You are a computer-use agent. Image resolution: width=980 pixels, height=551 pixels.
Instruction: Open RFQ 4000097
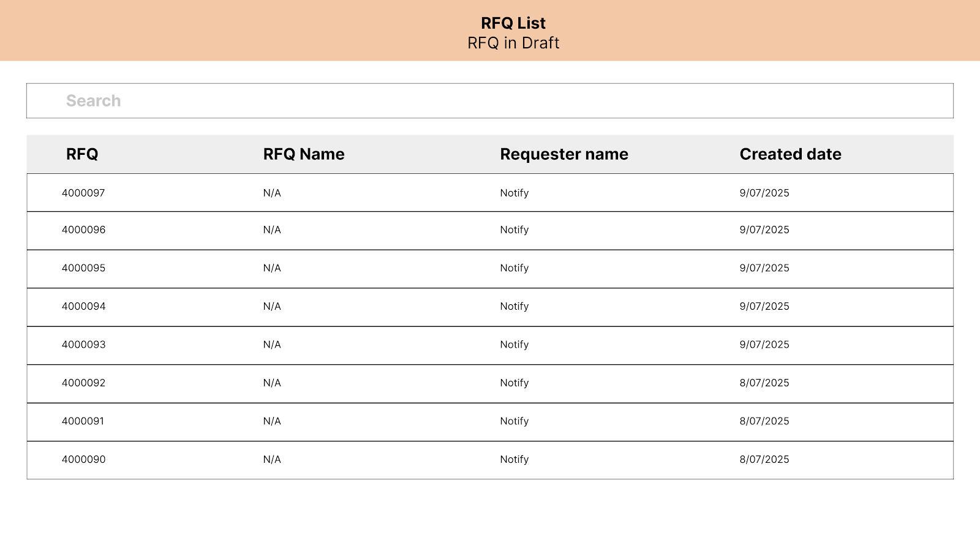(83, 192)
